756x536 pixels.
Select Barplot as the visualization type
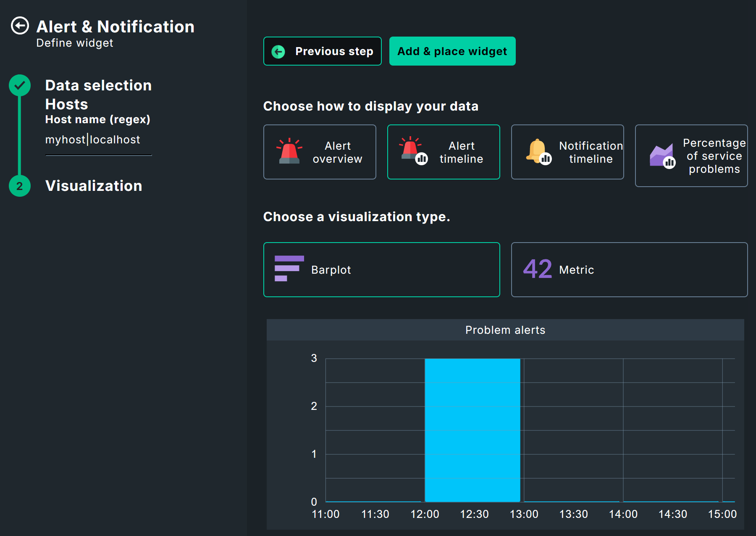coord(381,269)
